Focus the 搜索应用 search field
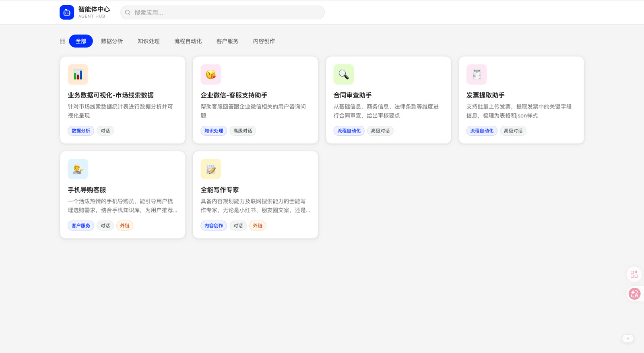The image size is (644, 353). [222, 12]
